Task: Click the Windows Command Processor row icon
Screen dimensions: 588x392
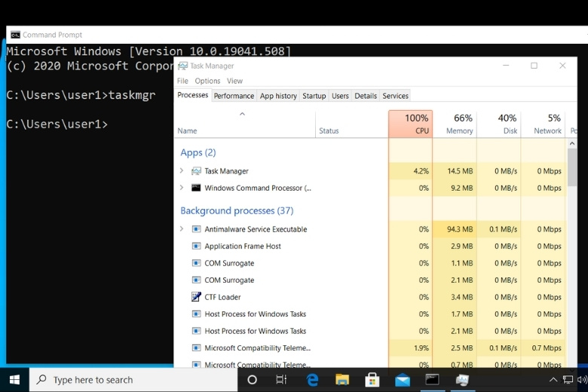Action: pyautogui.click(x=196, y=188)
